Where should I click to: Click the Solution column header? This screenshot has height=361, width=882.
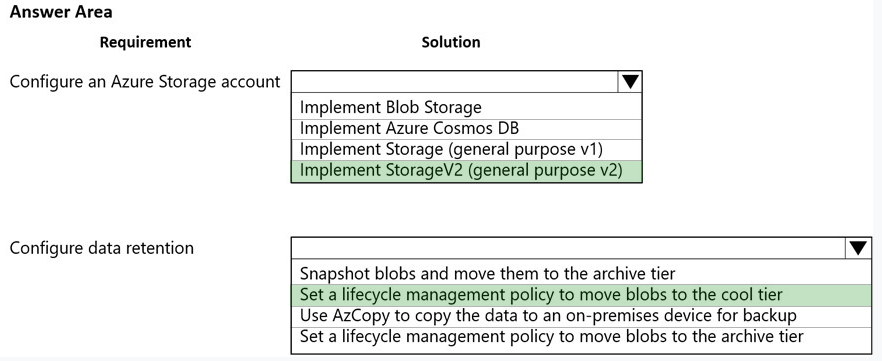tap(451, 42)
